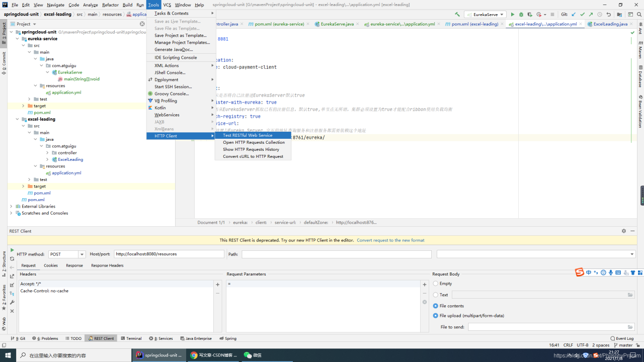Open Git update project action
Viewport: 644px width, 362px height.
[x=574, y=14]
